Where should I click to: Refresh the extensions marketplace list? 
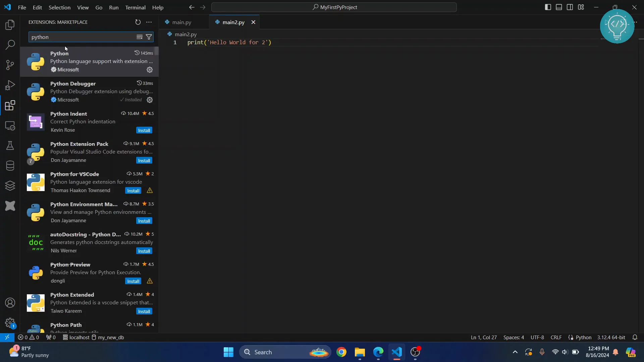click(x=138, y=22)
